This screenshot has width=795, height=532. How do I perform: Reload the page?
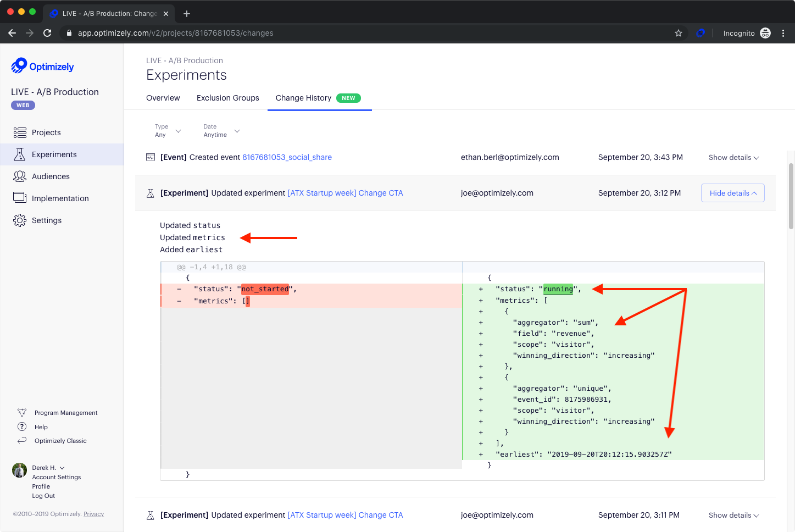coord(47,33)
